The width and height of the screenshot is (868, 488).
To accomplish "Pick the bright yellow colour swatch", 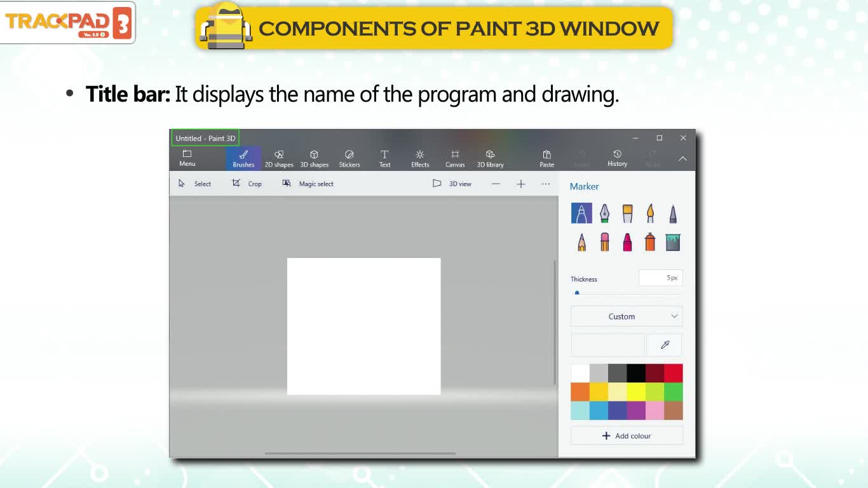I will coord(636,391).
